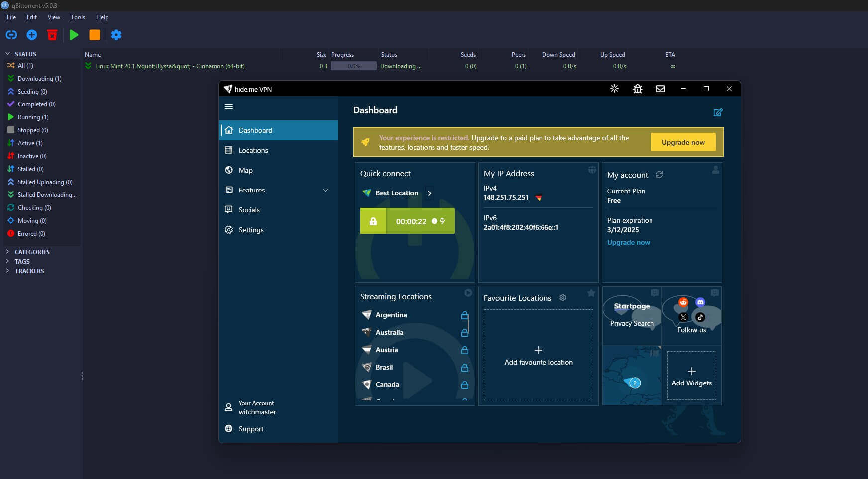Open Support in the hide.me sidebar
The height and width of the screenshot is (479, 868).
(x=279, y=429)
